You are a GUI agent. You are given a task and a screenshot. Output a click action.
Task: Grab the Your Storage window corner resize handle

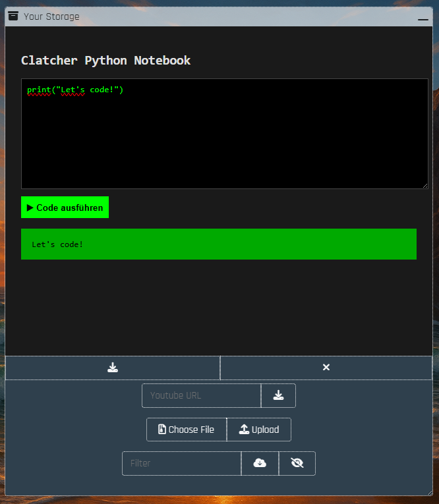point(430,493)
